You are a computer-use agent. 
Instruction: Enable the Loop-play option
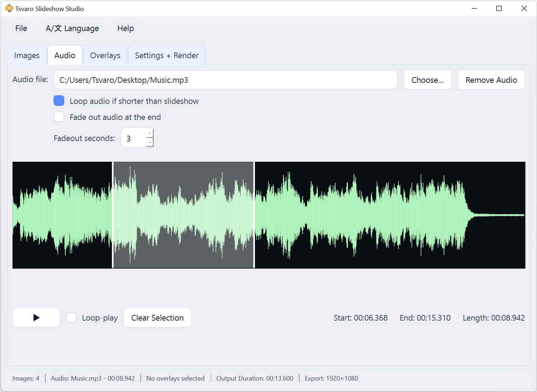pyautogui.click(x=71, y=317)
